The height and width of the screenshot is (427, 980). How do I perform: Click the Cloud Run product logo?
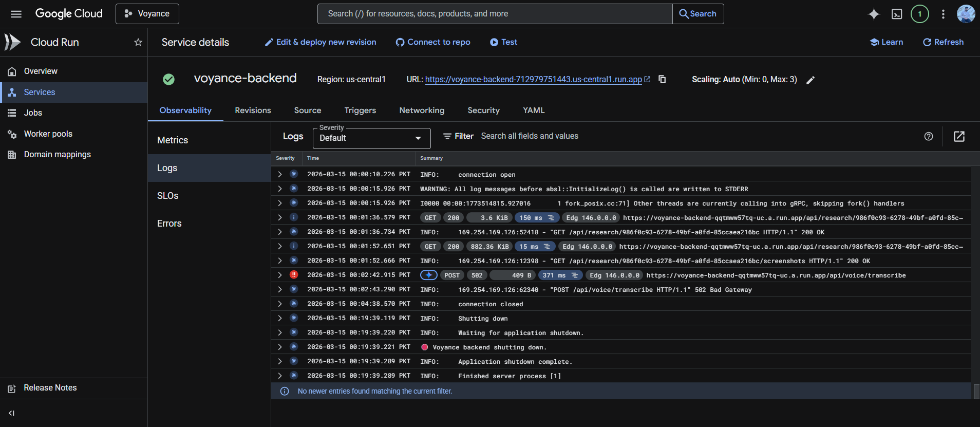[12, 42]
